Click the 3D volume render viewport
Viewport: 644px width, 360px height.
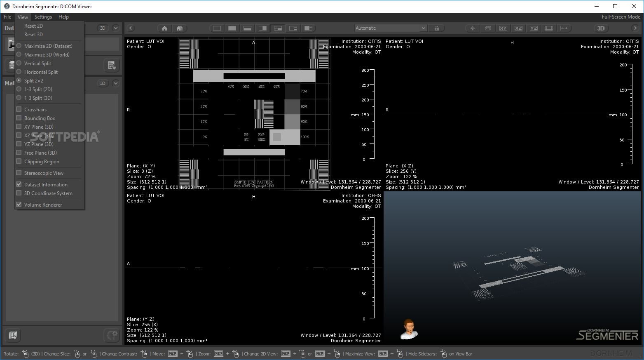pos(512,268)
